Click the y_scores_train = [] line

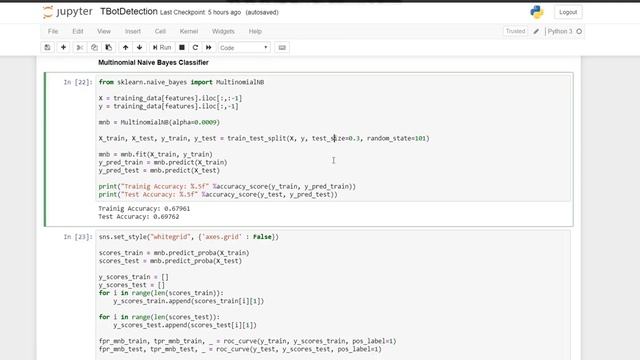[x=133, y=277]
